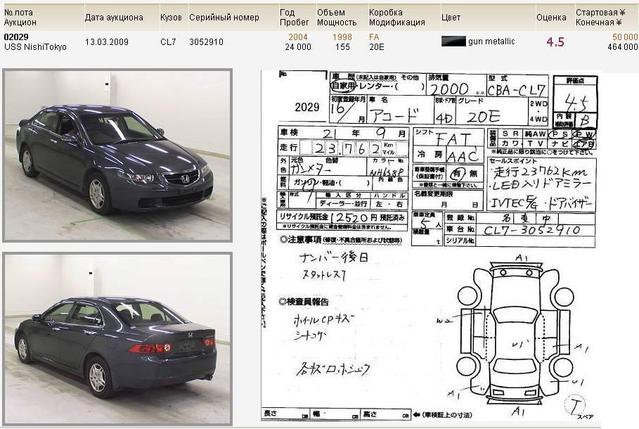Image resolution: width=639 pixels, height=429 pixels.
Task: Select transmission code FA
Action: point(374,37)
